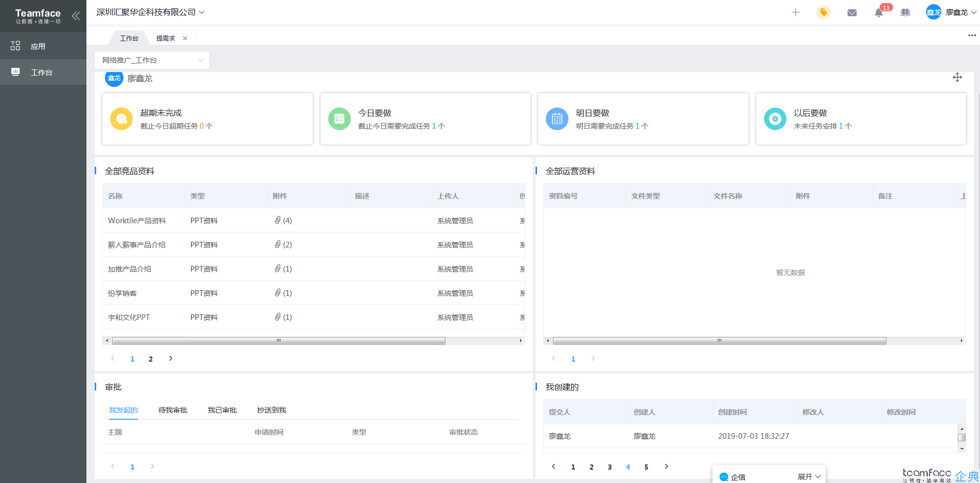Click the 创建时间 column header
980x483 pixels.
click(733, 412)
